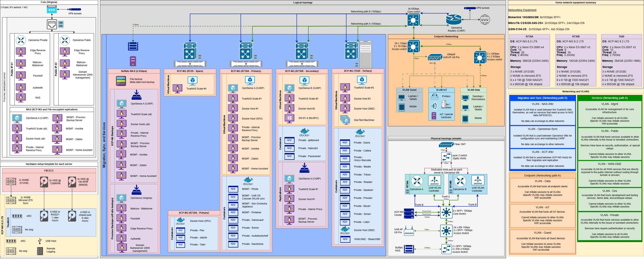Click the Opnsense Public router icon

tap(65, 40)
